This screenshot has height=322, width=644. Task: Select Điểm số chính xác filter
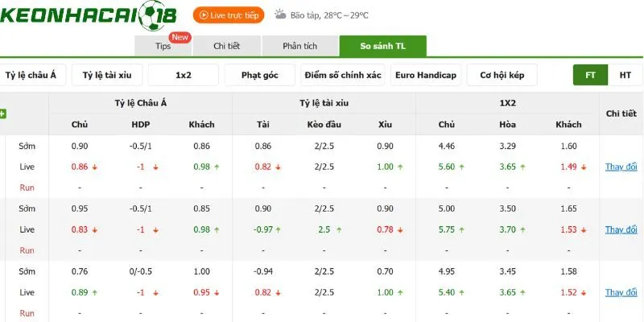tap(343, 75)
